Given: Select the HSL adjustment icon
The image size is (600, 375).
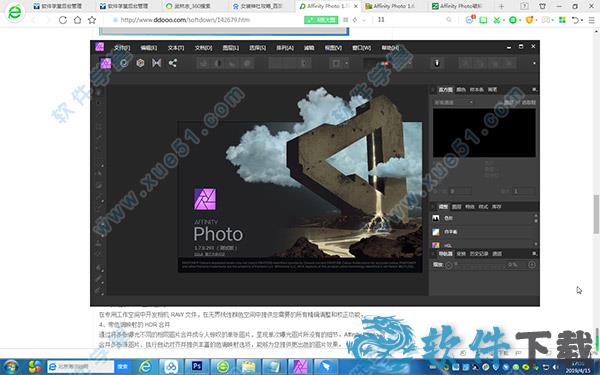Looking at the screenshot, I should coord(436,245).
